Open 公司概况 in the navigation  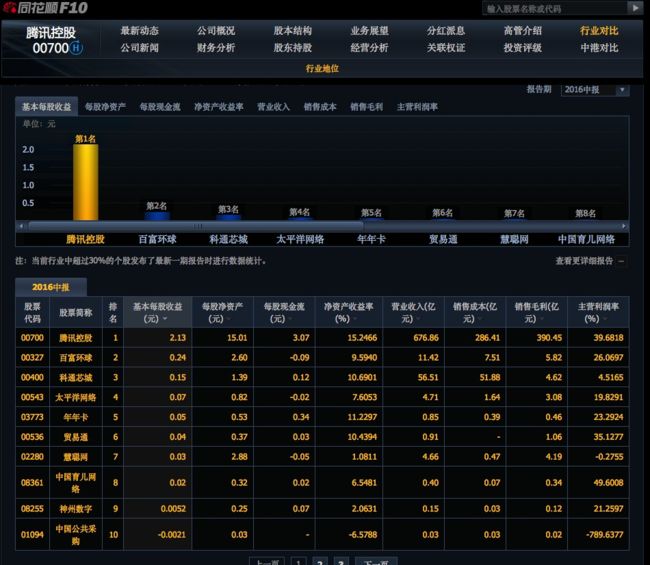pyautogui.click(x=216, y=31)
